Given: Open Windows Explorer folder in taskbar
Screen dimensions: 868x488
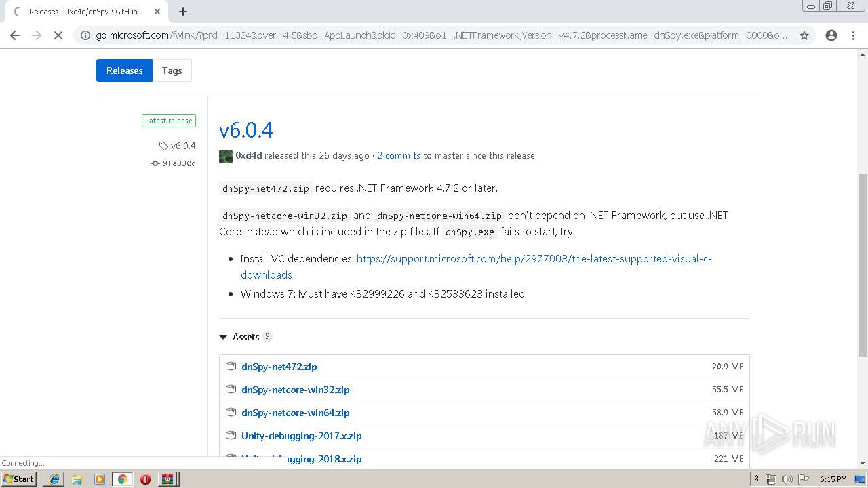Looking at the screenshot, I should pos(77,479).
